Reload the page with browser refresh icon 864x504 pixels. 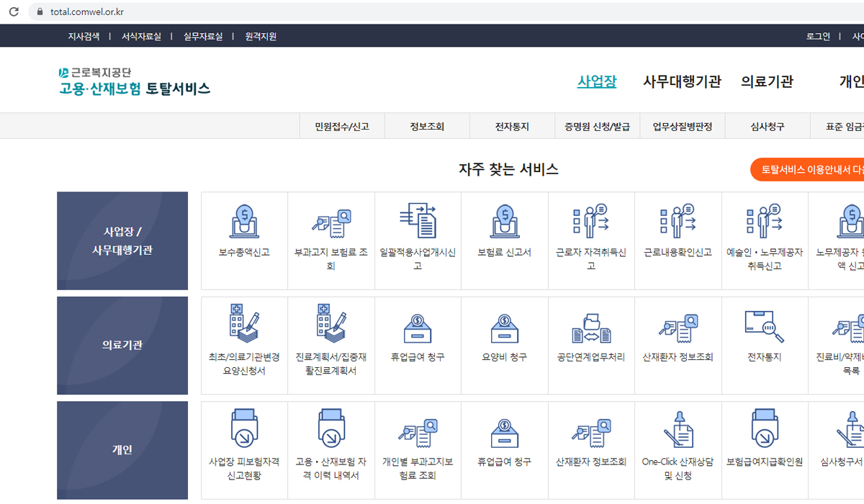[14, 12]
